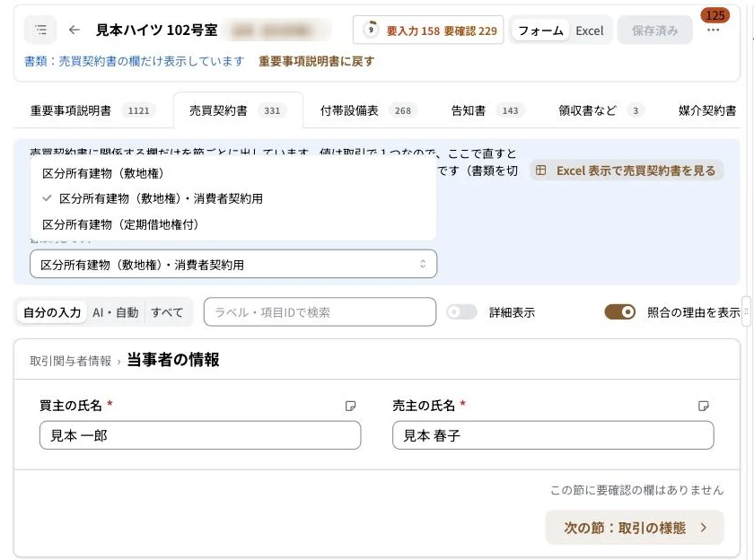
Task: Click the text 書類:売買契約書の欄だけ表示しています
Action: (134, 61)
